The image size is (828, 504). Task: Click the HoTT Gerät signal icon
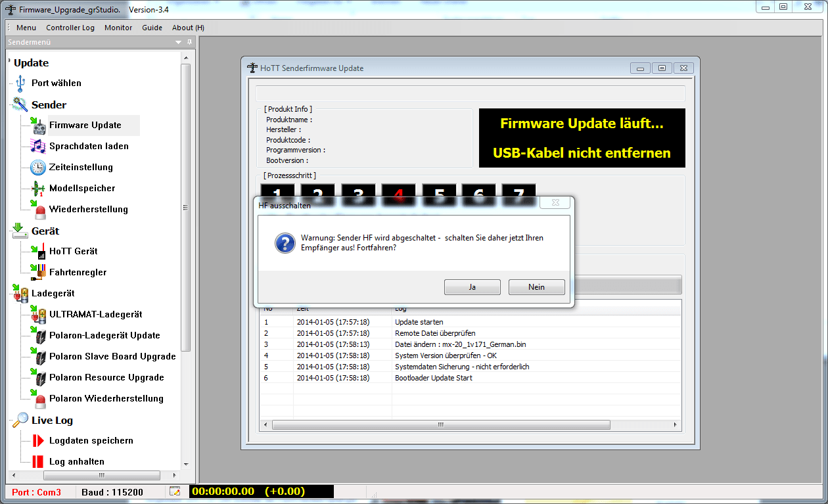38,251
